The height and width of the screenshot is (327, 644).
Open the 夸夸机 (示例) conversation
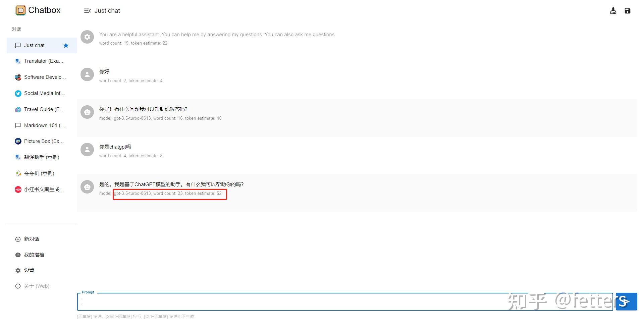(x=42, y=173)
